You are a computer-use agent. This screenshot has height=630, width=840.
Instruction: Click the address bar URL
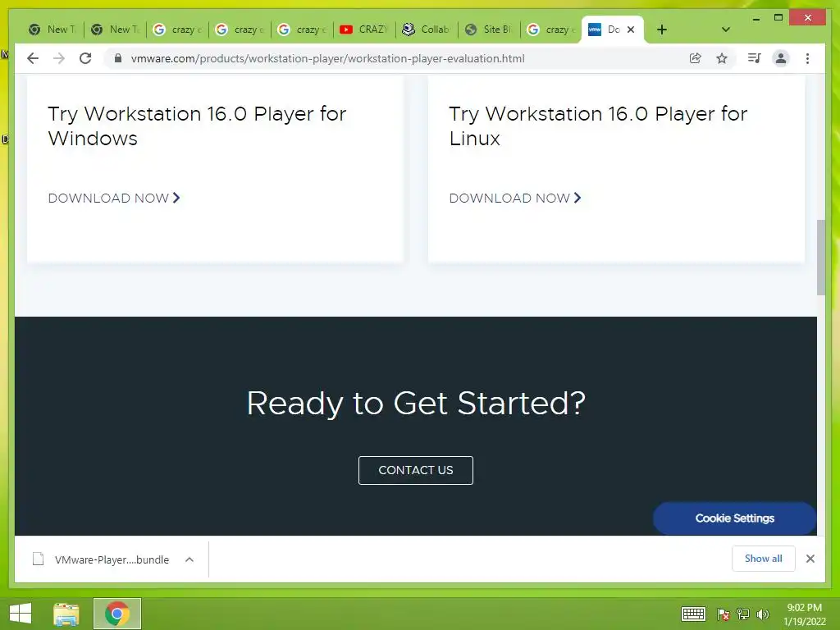tap(327, 58)
